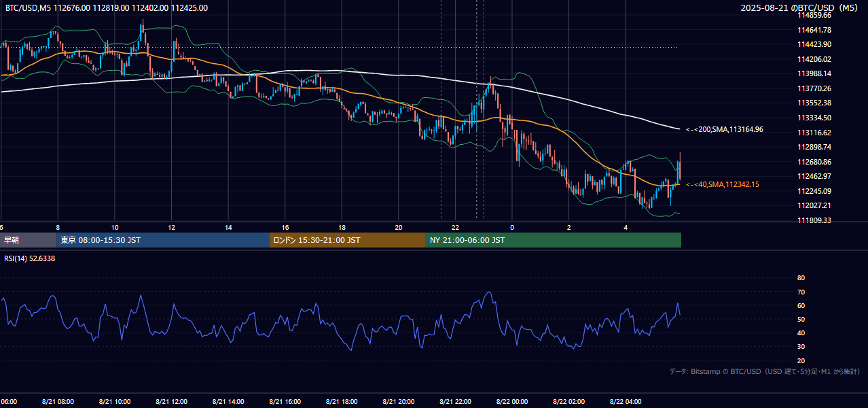Click the 8/22 02:00 time axis label

coord(569,401)
